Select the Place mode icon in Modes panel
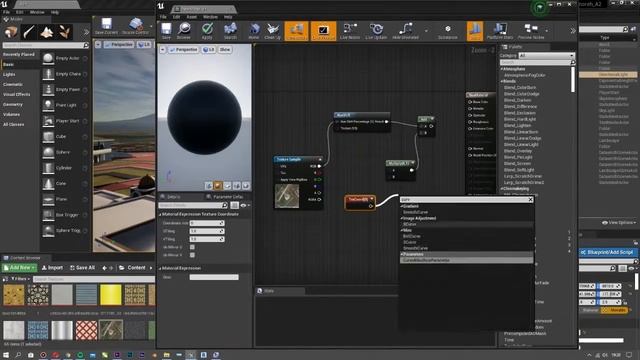This screenshot has height=360, width=640. [11, 32]
